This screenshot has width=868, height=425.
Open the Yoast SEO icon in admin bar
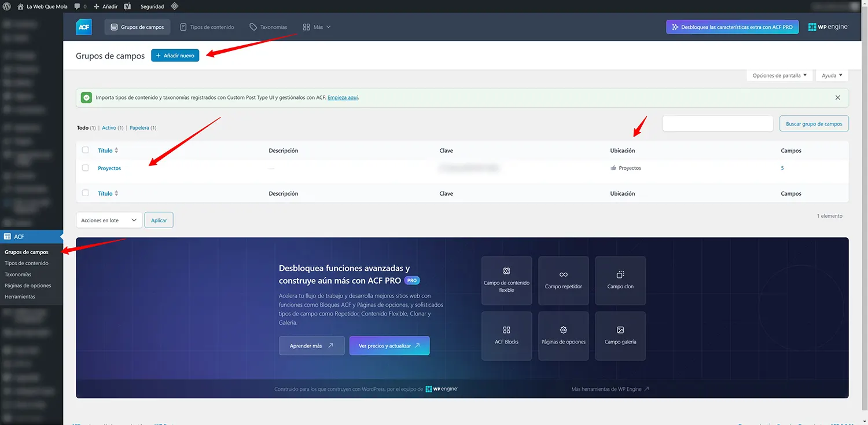coord(128,6)
